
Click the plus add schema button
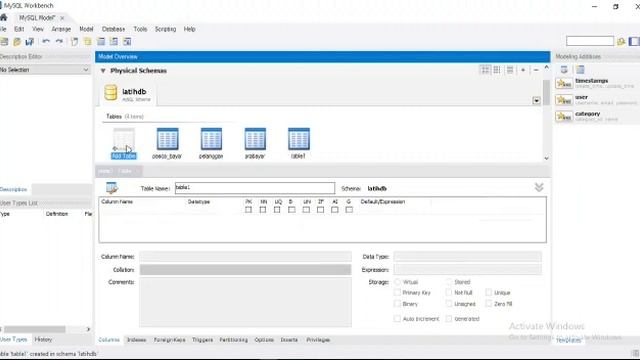pos(523,70)
